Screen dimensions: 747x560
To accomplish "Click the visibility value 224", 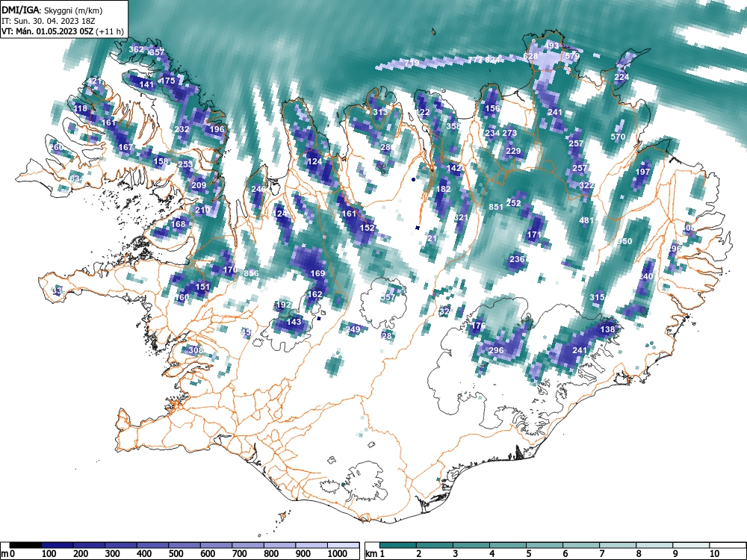I will click(x=622, y=77).
